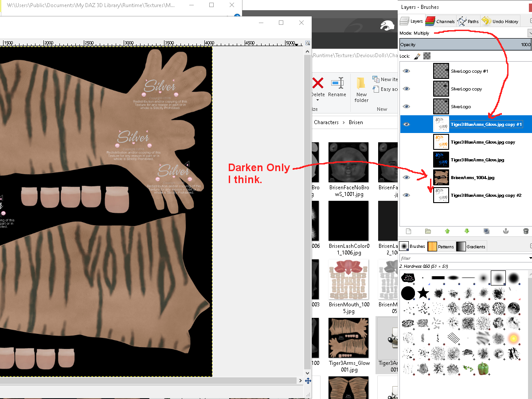The image size is (532, 399).
Task: Pick the green pepper brush
Action: [x=484, y=368]
